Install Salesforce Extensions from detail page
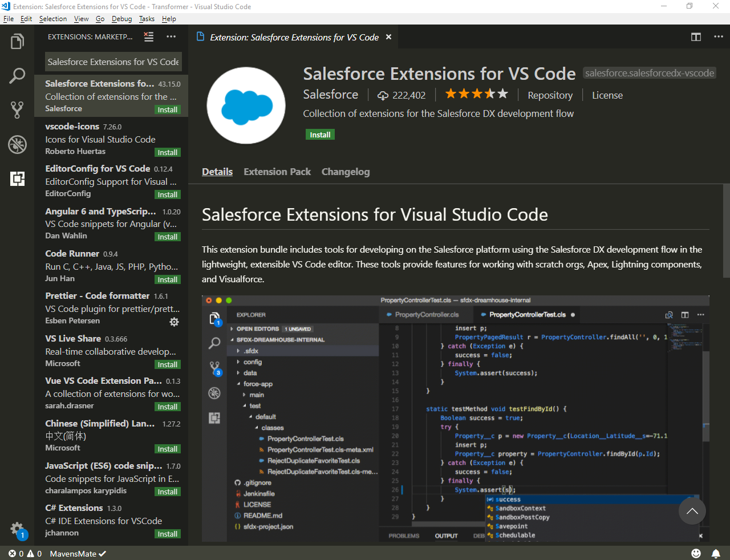The width and height of the screenshot is (730, 560). [320, 135]
